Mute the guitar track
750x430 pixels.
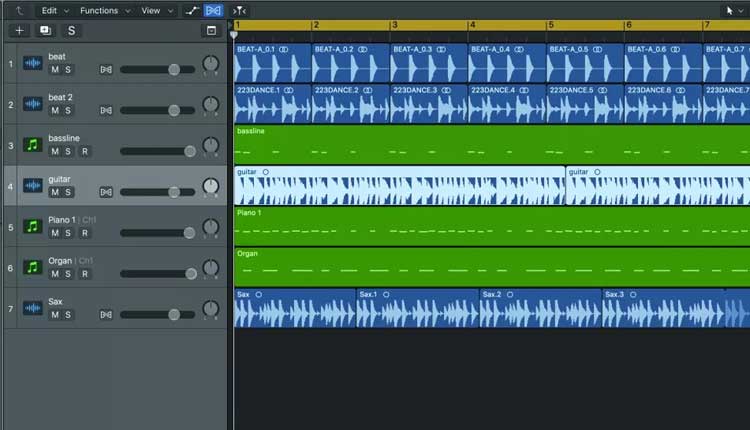(55, 192)
